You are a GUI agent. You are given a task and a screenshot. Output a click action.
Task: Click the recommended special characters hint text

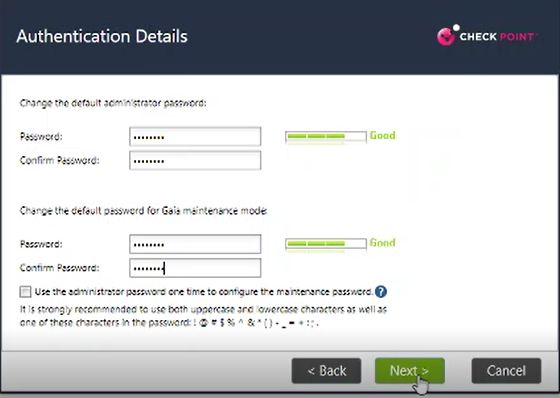(203, 316)
